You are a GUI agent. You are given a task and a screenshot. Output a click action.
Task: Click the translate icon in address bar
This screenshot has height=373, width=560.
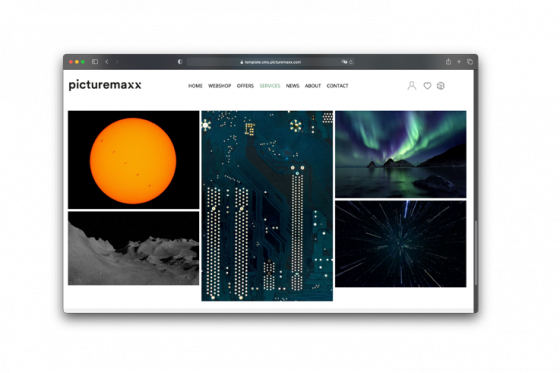click(x=344, y=62)
